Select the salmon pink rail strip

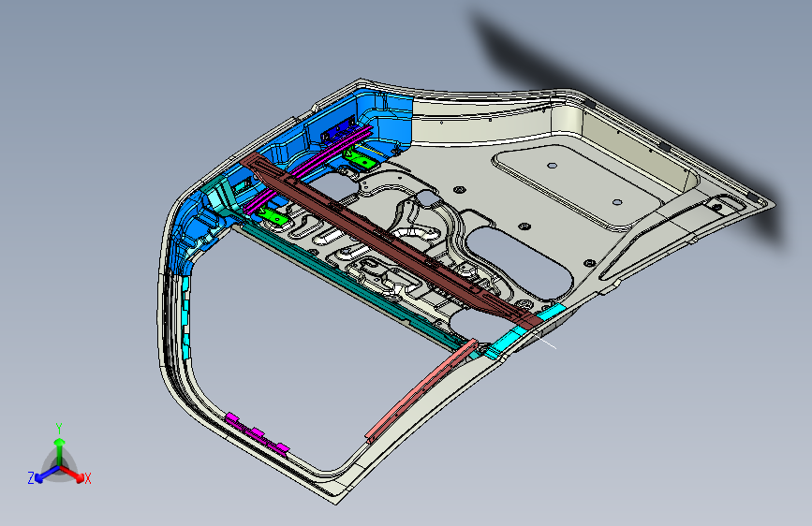[x=422, y=389]
